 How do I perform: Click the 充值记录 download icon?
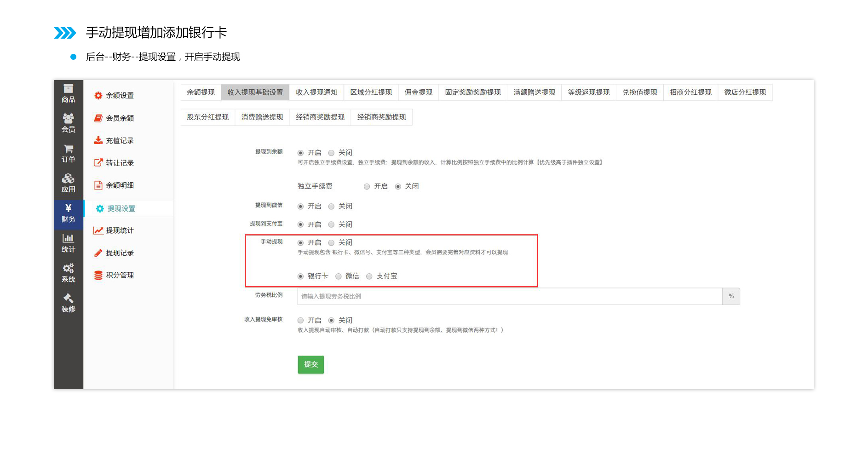(x=98, y=140)
